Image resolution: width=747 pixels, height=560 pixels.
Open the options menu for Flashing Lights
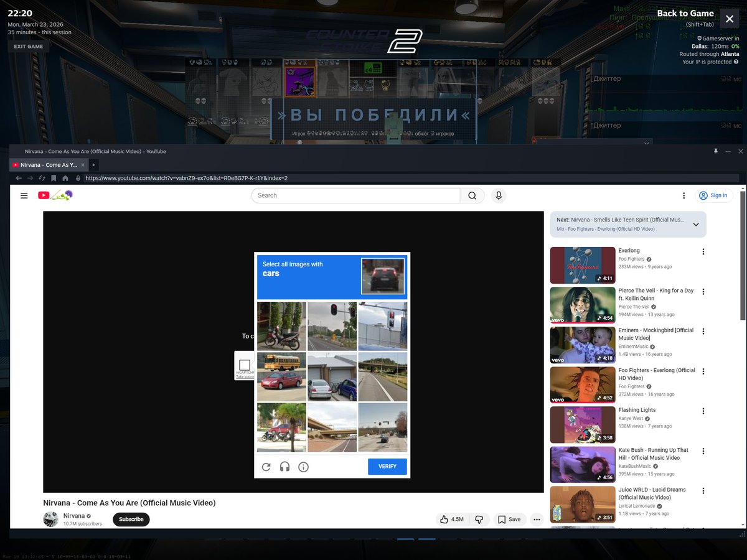(703, 411)
